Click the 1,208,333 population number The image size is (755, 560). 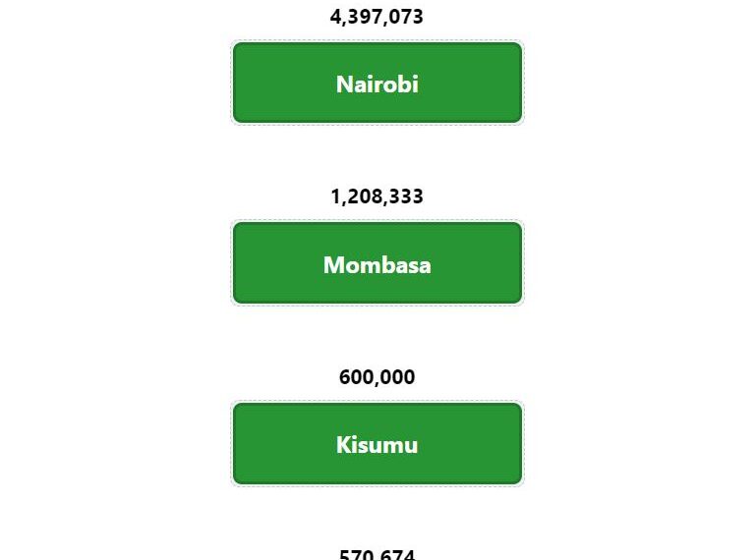point(377,196)
